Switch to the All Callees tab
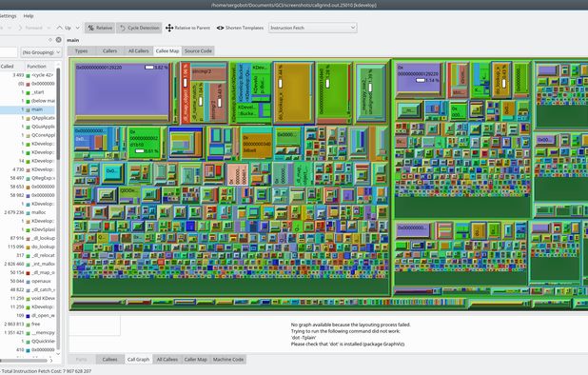 coord(167,359)
